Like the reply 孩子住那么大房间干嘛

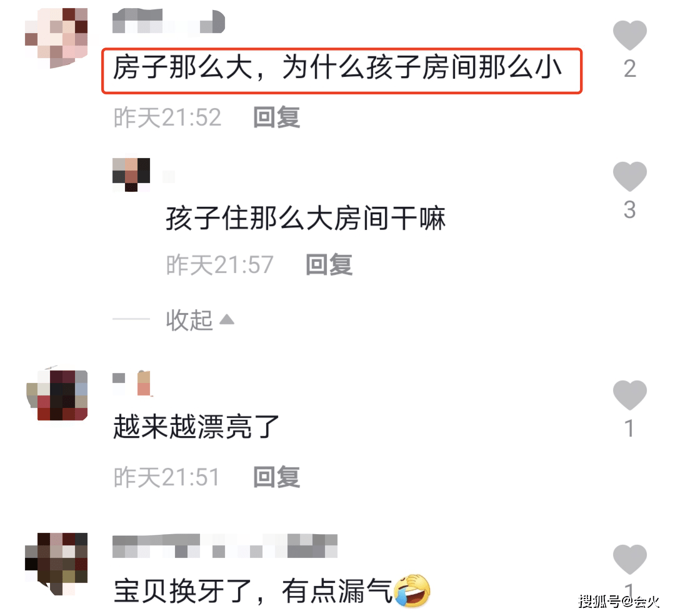click(630, 176)
